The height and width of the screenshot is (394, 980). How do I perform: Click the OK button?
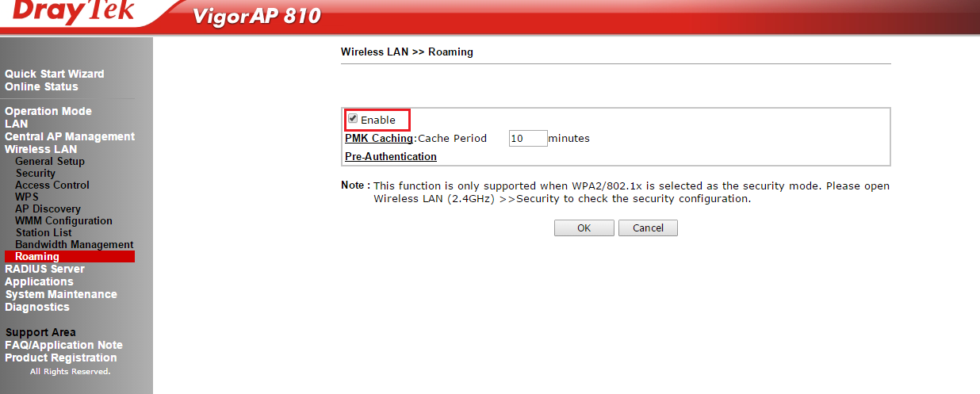[x=584, y=228]
